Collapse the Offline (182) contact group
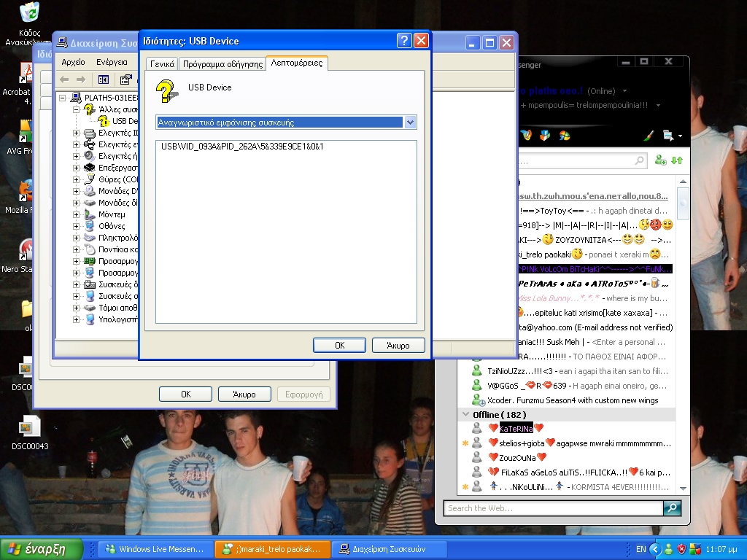 pyautogui.click(x=466, y=414)
